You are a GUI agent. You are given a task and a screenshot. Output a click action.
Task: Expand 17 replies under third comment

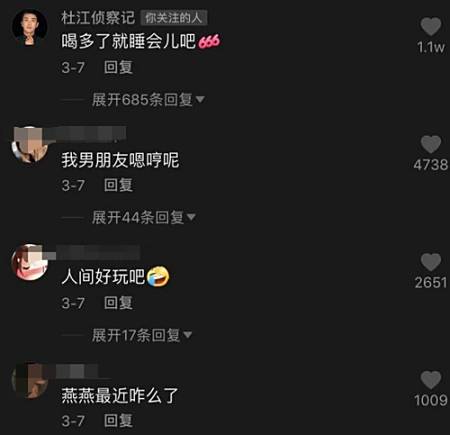point(142,335)
